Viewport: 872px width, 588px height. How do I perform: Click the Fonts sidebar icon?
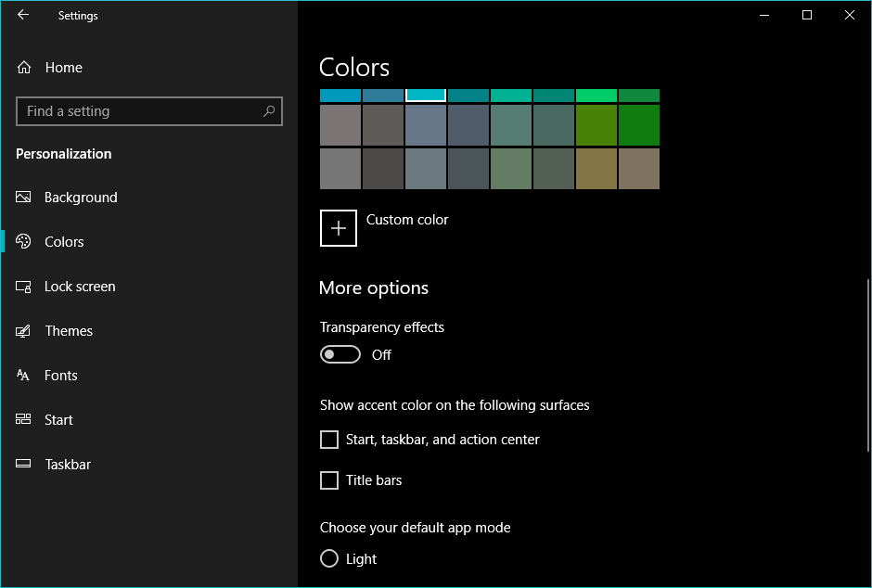24,376
